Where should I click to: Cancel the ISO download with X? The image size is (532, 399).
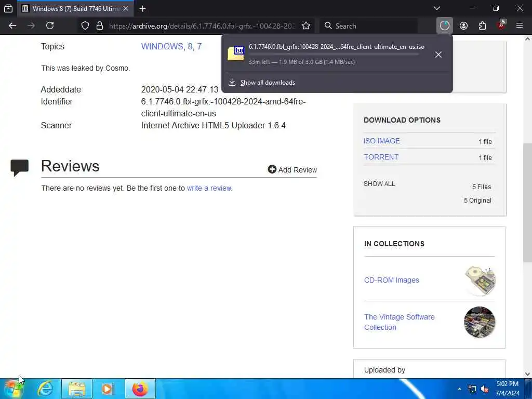pyautogui.click(x=438, y=55)
